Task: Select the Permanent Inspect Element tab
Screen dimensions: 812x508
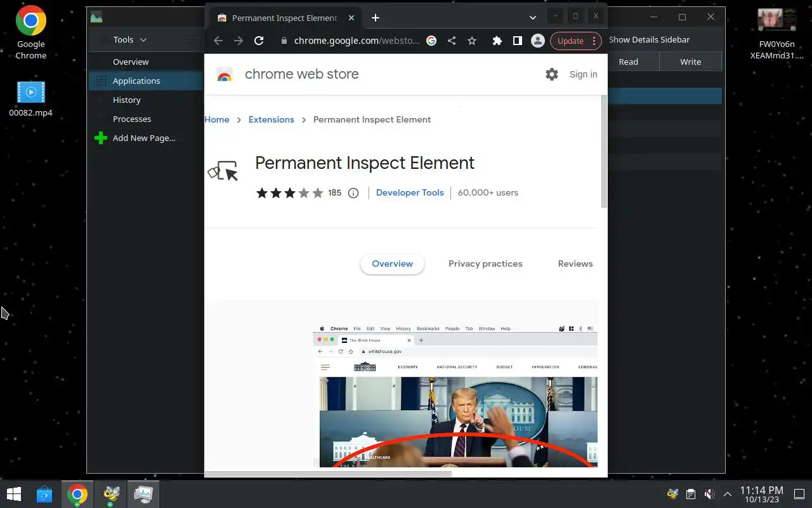Action: tap(284, 18)
